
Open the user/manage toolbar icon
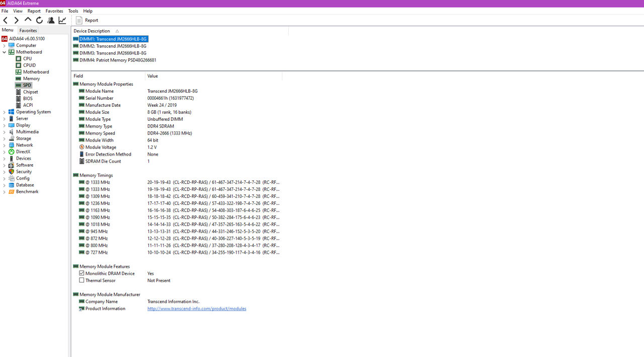pos(51,20)
